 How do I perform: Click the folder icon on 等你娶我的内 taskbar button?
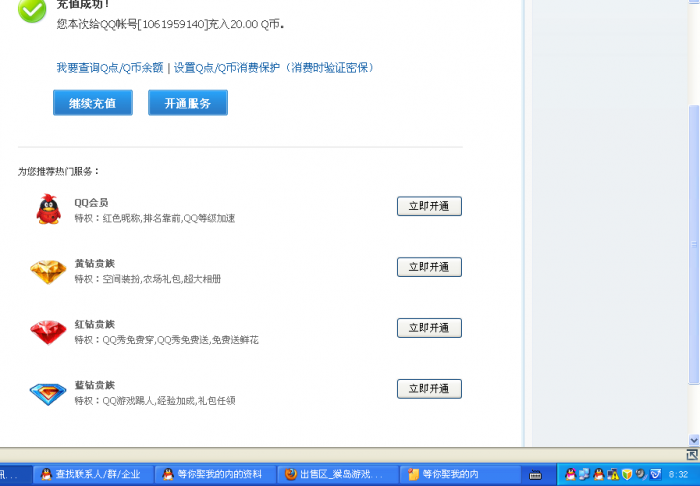click(x=413, y=474)
